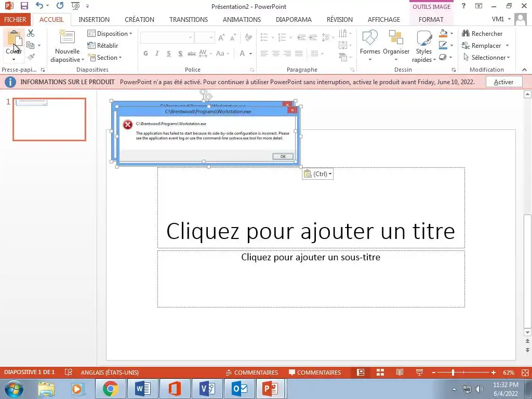Viewport: 532px width, 399px height.
Task: Open Rechercher with the binoculars icon
Action: [x=482, y=34]
